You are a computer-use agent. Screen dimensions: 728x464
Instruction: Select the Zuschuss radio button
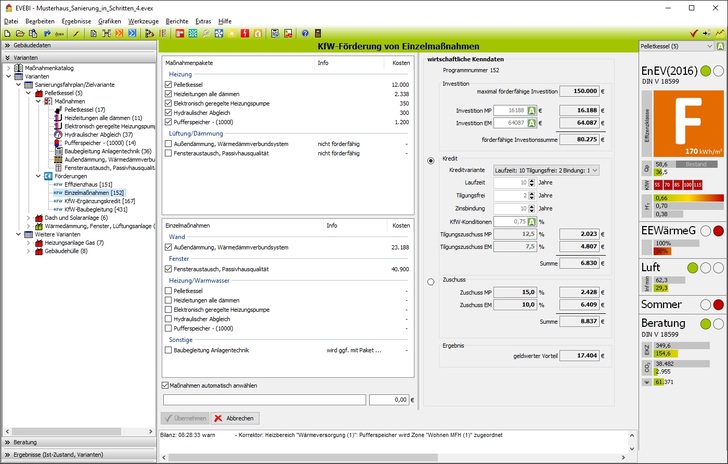430,282
